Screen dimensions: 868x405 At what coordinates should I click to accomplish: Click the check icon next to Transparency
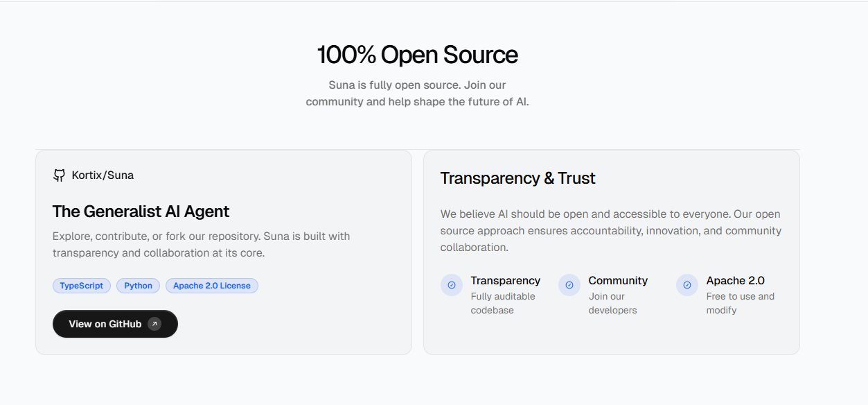click(x=452, y=285)
